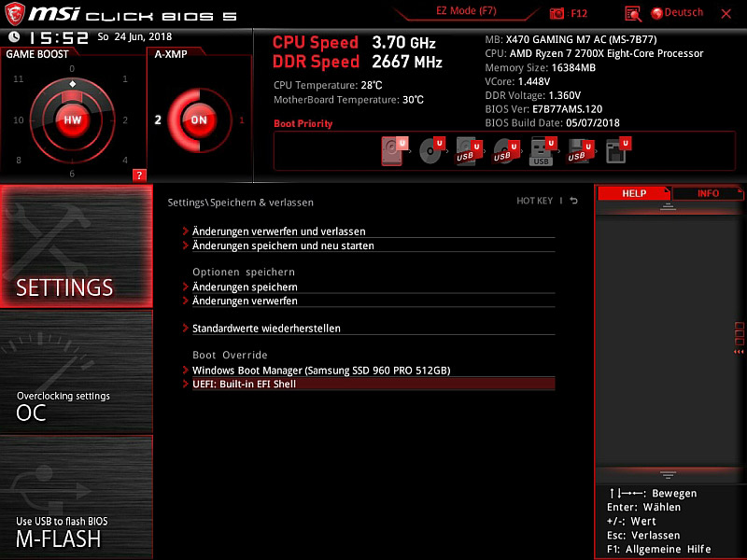Click the clock icon beside the time
This screenshot has width=747, height=560.
pyautogui.click(x=14, y=36)
